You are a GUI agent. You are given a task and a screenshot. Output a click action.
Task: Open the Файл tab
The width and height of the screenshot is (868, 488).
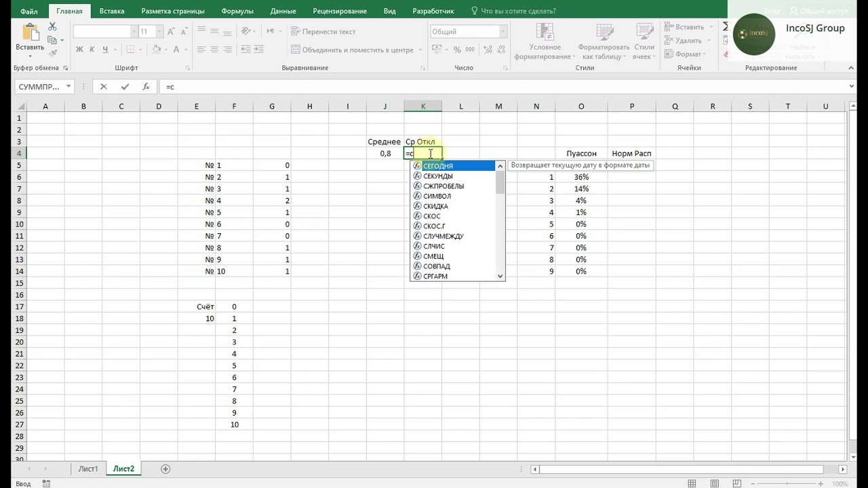pos(28,12)
